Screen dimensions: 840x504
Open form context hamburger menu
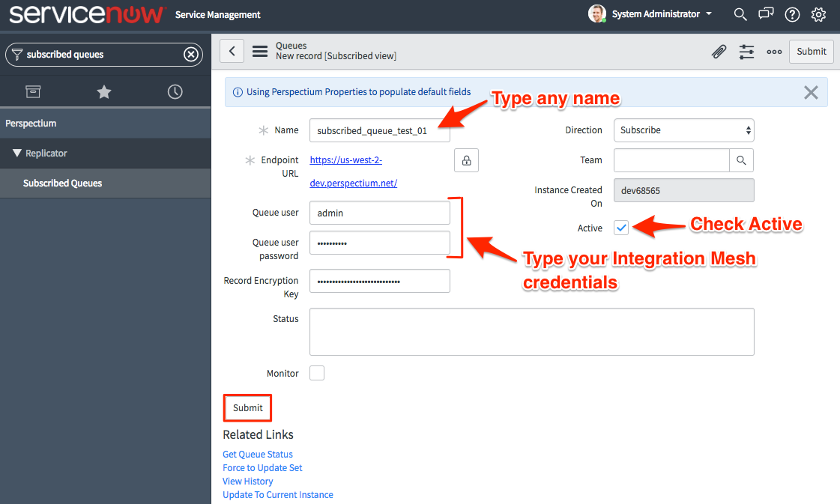pos(260,52)
